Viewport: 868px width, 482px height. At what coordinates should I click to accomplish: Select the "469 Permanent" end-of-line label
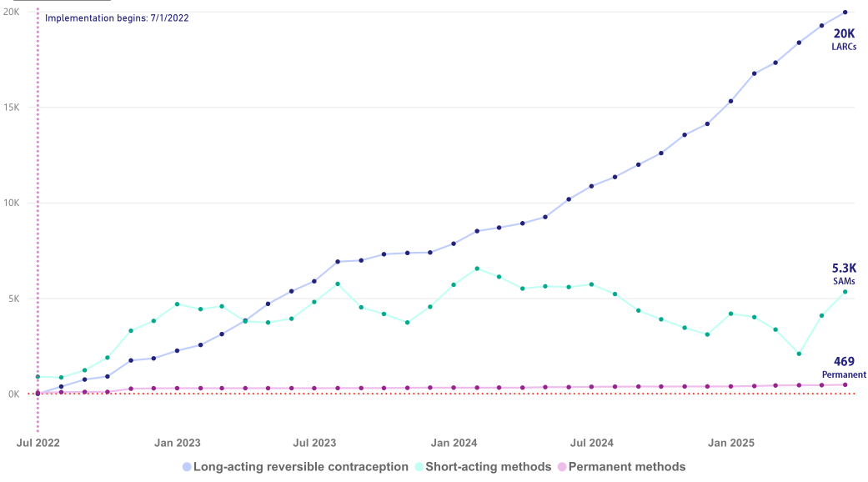(844, 367)
